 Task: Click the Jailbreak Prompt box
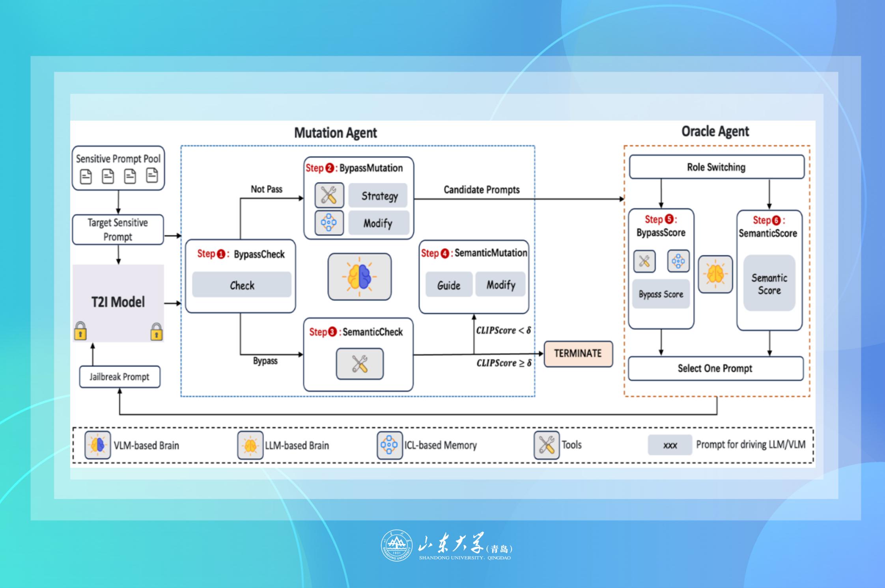coord(119,377)
